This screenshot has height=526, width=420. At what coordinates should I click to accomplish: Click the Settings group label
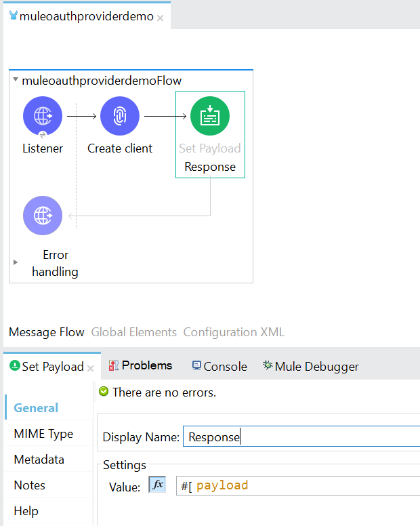125,465
